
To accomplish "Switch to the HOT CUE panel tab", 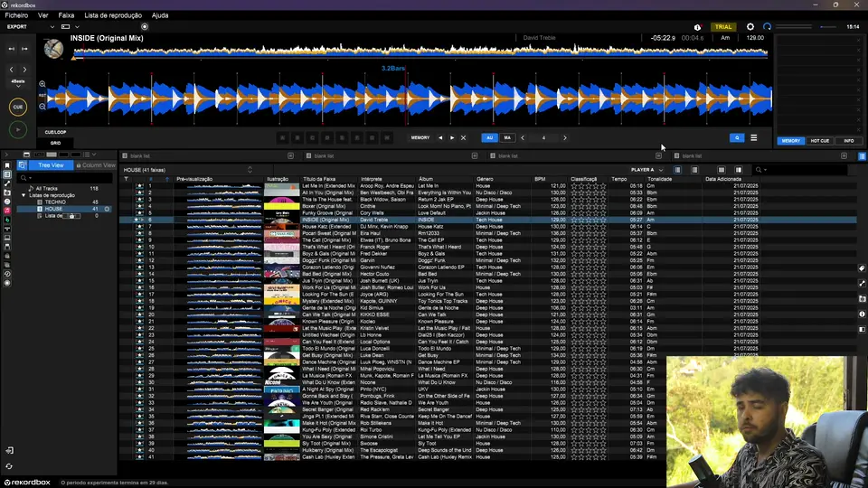I will [820, 141].
